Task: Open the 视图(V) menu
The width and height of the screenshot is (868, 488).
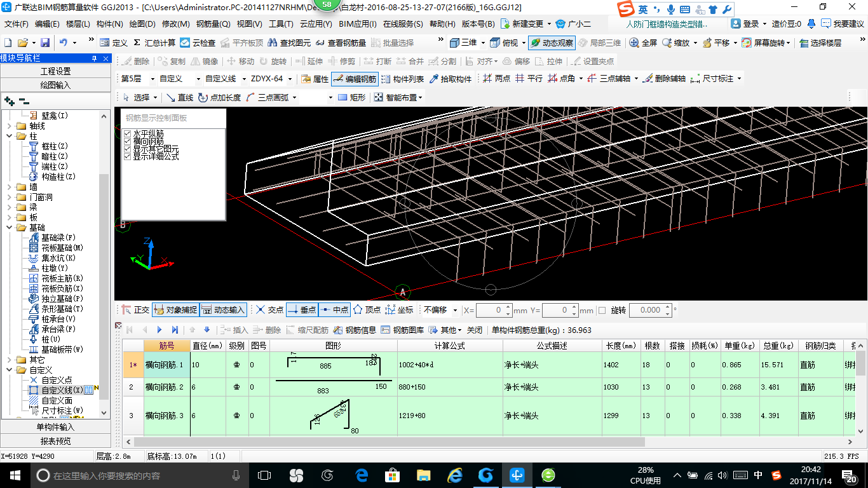Action: click(249, 24)
